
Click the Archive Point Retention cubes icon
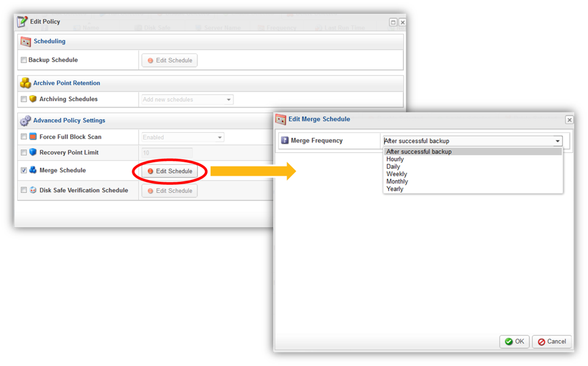pyautogui.click(x=26, y=83)
